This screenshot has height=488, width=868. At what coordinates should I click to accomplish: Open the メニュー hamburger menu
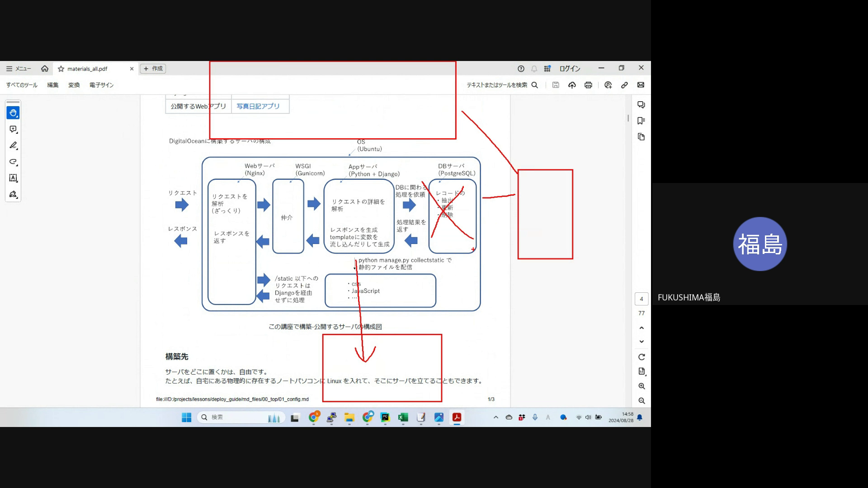pyautogui.click(x=19, y=69)
